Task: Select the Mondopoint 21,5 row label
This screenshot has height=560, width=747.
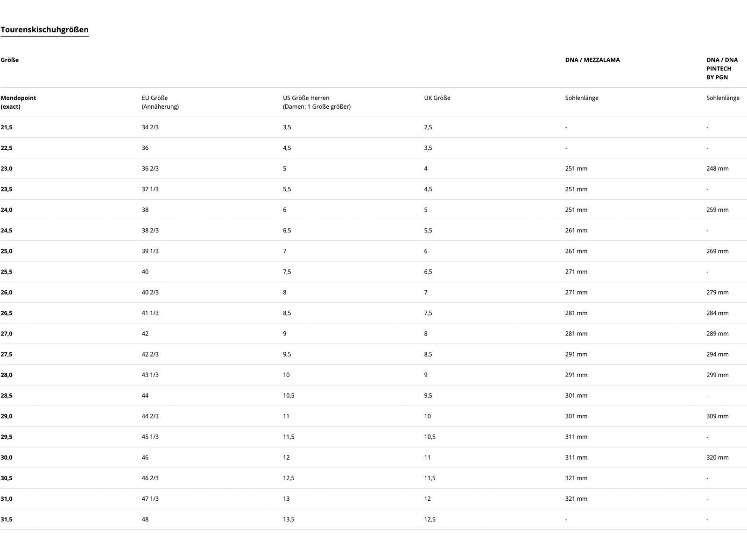Action: pyautogui.click(x=7, y=127)
